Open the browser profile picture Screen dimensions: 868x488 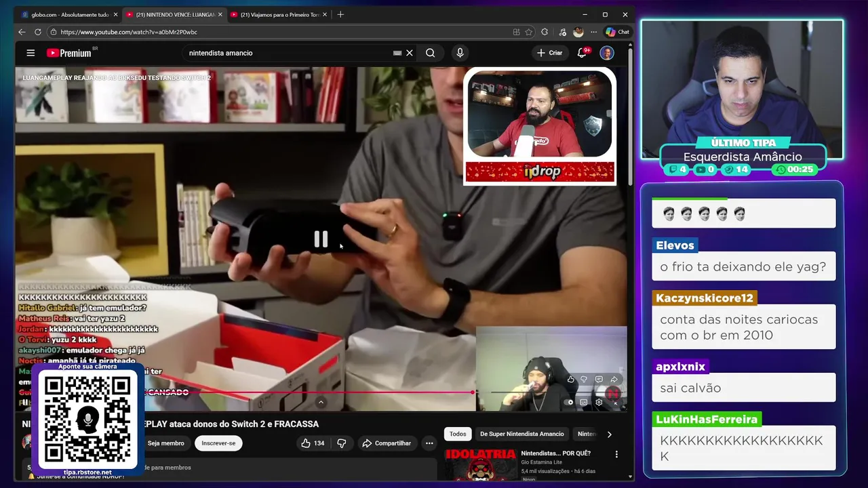(578, 32)
